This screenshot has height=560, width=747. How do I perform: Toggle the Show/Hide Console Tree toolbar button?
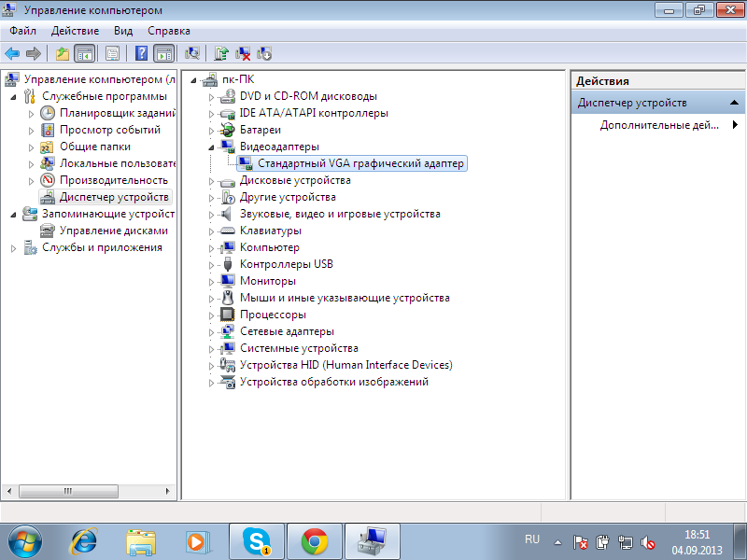click(85, 53)
